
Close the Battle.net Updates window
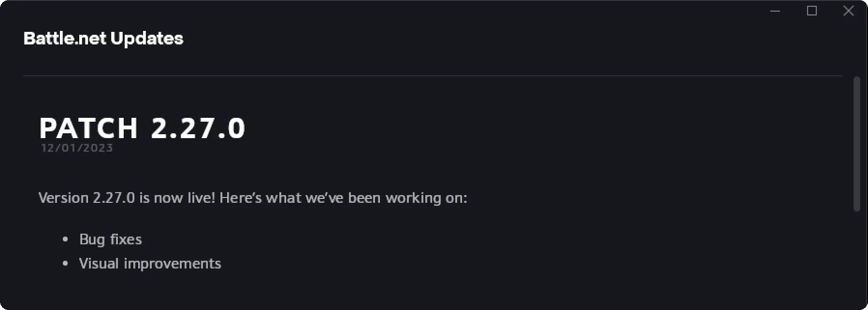(x=849, y=11)
